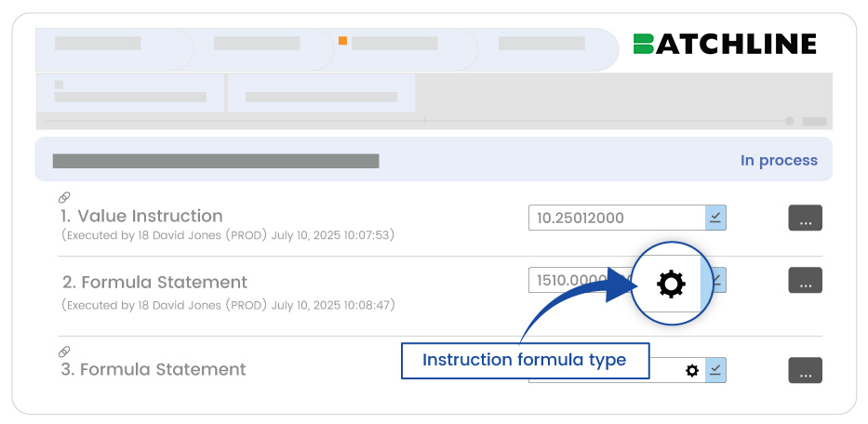Click the Instruction formula type label
Screen dimensions: 868x424
[x=525, y=360]
